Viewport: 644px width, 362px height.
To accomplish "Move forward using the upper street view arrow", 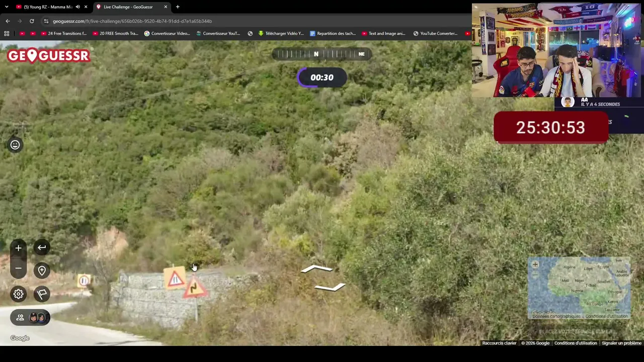I will click(x=316, y=269).
